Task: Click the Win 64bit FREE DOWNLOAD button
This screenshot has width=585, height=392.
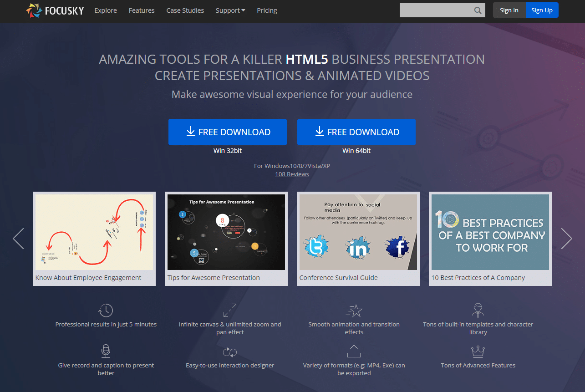Action: pos(356,132)
